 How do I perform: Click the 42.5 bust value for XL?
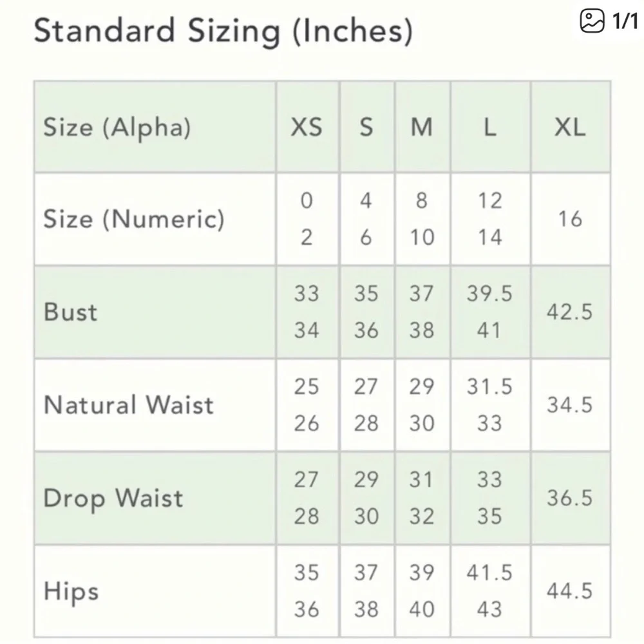pyautogui.click(x=570, y=312)
